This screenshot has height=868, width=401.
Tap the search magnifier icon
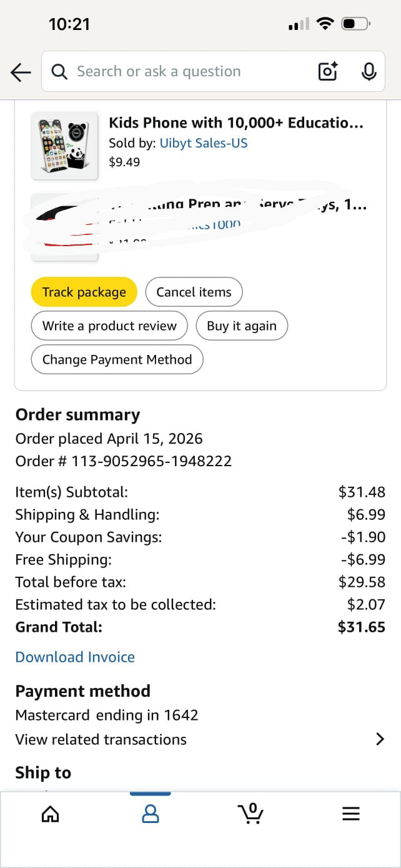[x=59, y=72]
